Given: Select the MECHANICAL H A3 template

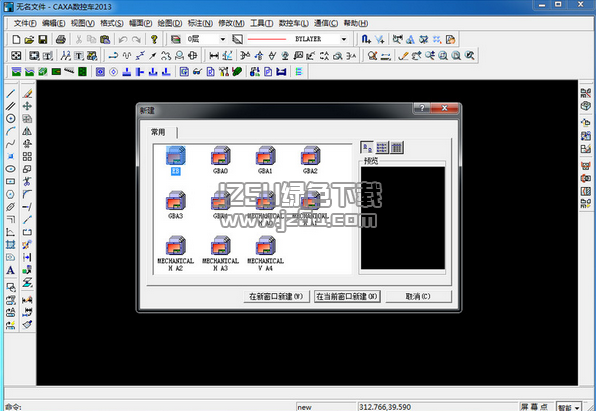Looking at the screenshot, I should click(220, 254).
